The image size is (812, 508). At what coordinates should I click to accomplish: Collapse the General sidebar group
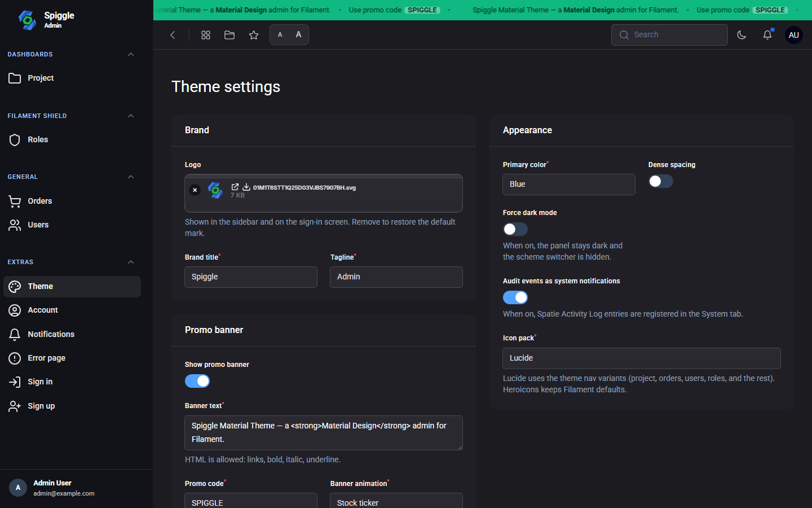point(131,177)
